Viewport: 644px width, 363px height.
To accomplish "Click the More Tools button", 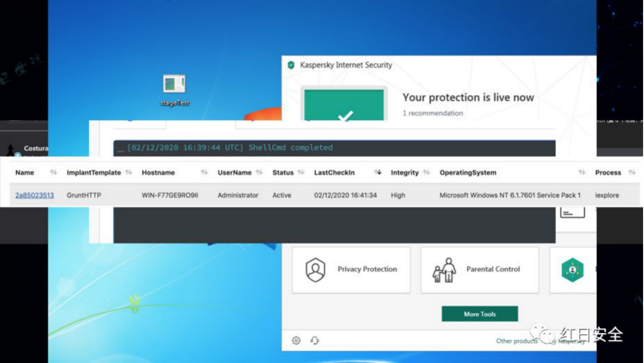I will pyautogui.click(x=480, y=314).
